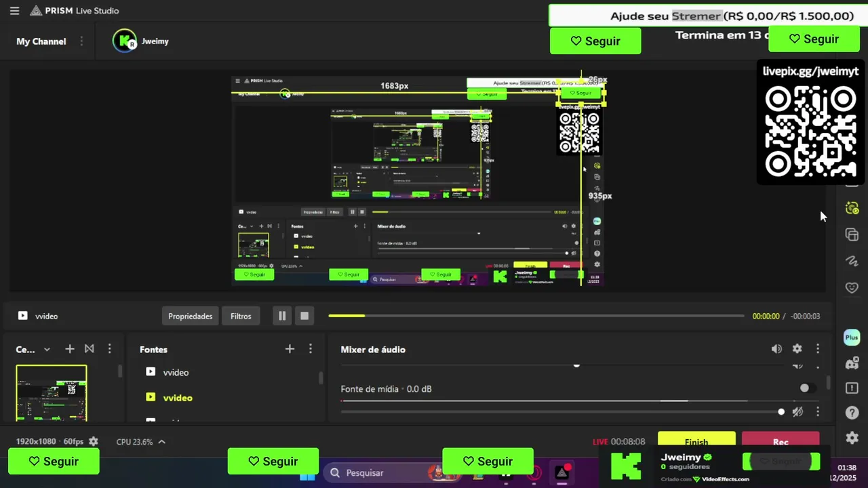This screenshot has height=488, width=868.
Task: Click the Fontes panel title
Action: tap(153, 350)
